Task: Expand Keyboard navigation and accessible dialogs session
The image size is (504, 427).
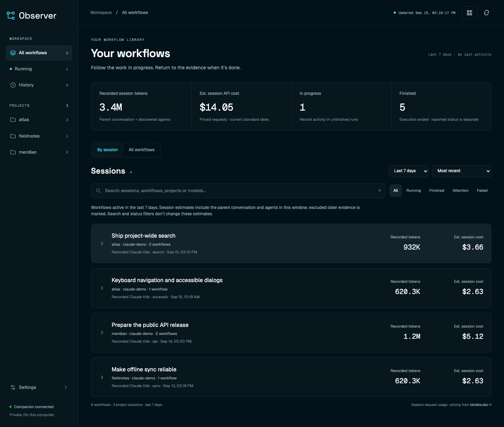Action: click(x=102, y=288)
